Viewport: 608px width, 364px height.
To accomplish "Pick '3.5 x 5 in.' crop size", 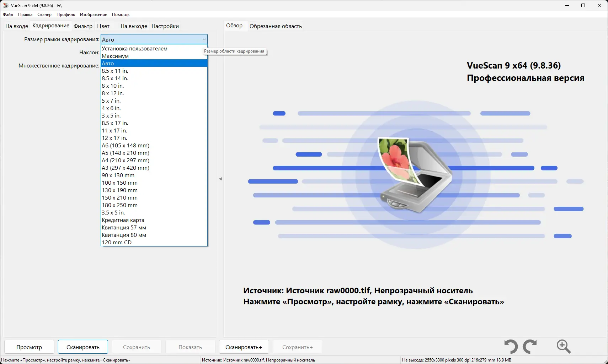I will 154,213.
